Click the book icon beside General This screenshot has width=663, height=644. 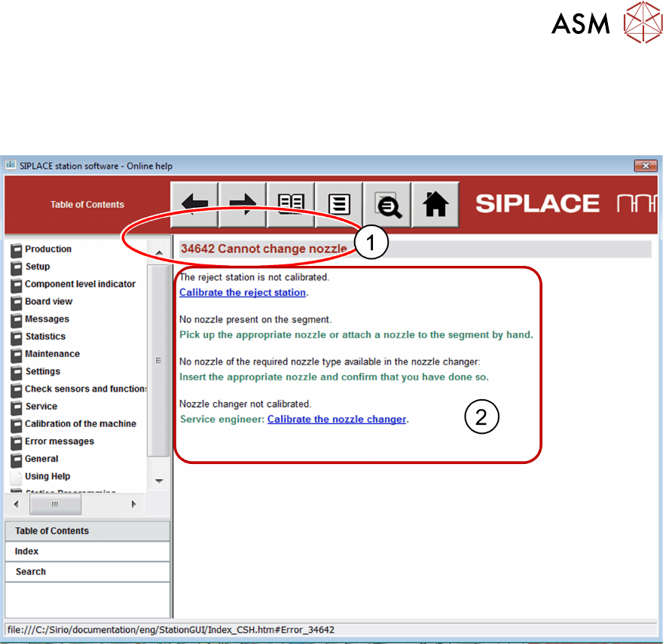click(x=16, y=459)
